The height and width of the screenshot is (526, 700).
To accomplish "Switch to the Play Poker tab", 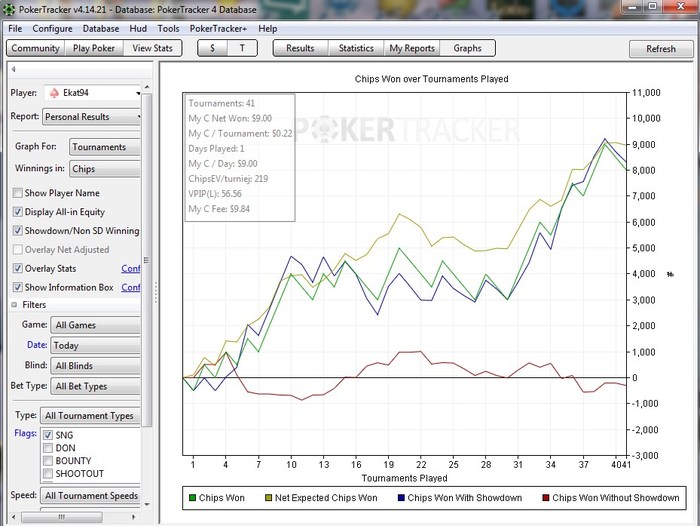I will point(94,48).
